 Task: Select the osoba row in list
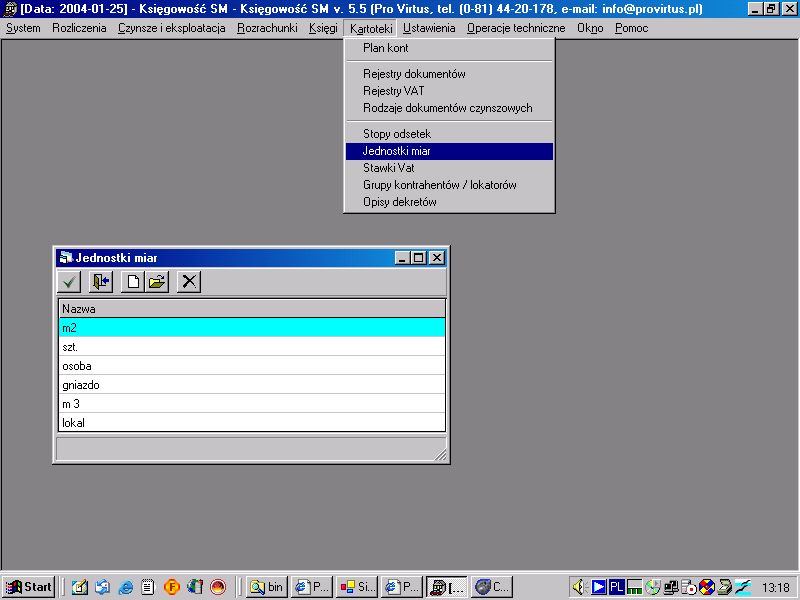[252, 366]
